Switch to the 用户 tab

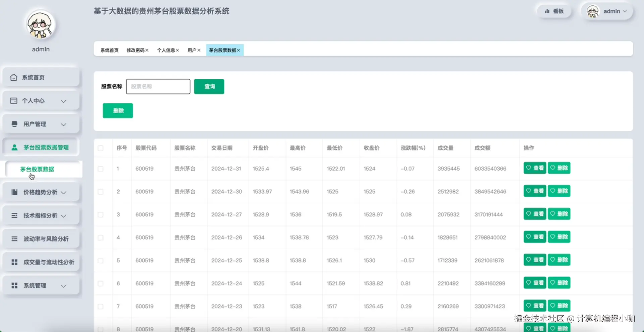pos(192,50)
